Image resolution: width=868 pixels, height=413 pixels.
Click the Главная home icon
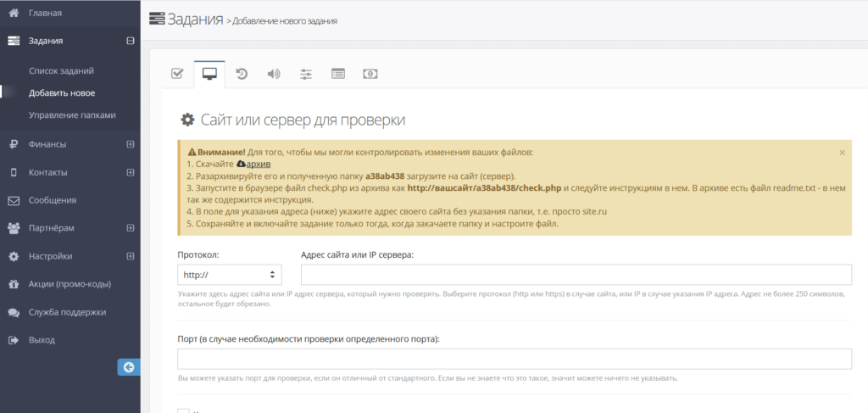point(14,13)
